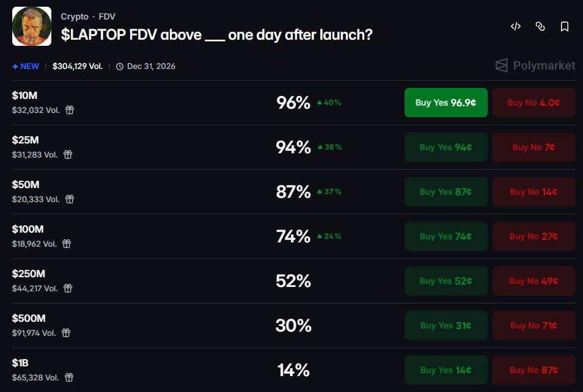Viewport: 583px width, 392px height.
Task: Buy Yes at 96.9¢ for $10M
Action: (446, 103)
